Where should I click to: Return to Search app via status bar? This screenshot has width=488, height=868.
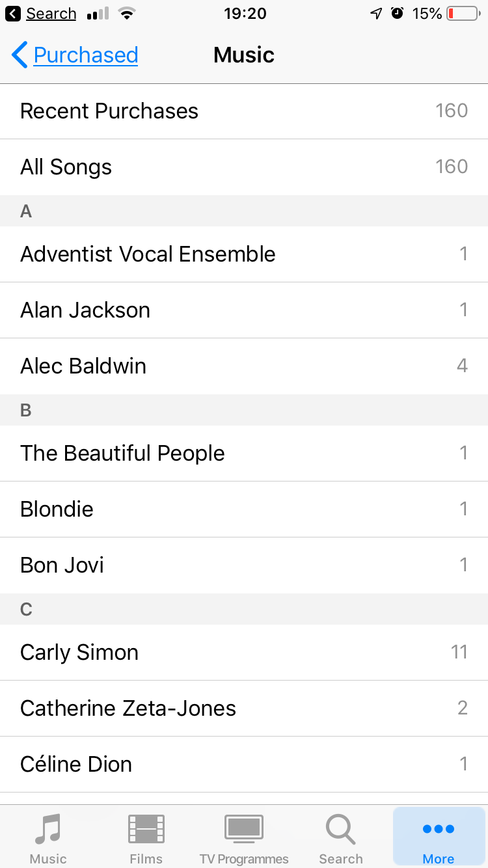tap(42, 14)
